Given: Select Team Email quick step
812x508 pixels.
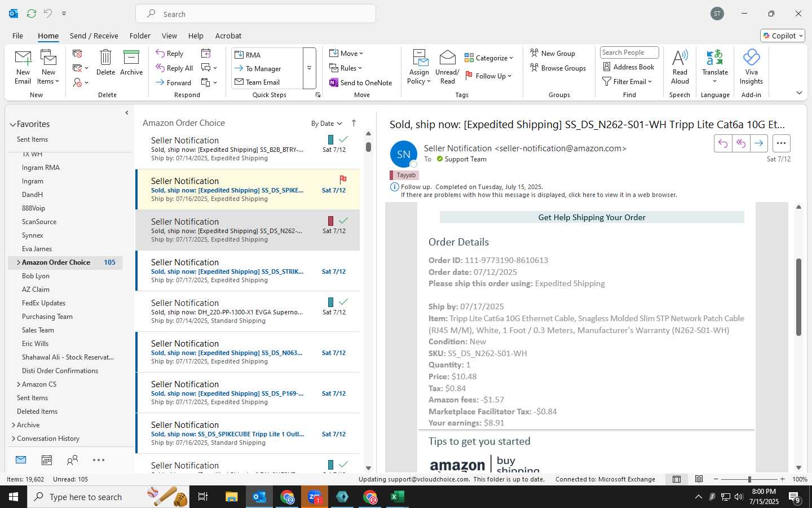Looking at the screenshot, I should point(267,82).
